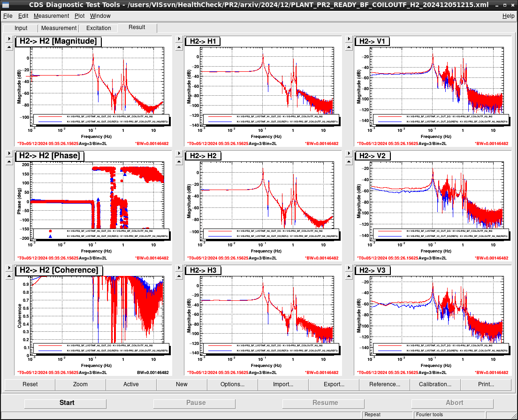Image resolution: width=518 pixels, height=420 pixels.
Task: Click right-arrow icon beside H2-> H2 [Phase] plot
Action: coord(9,153)
